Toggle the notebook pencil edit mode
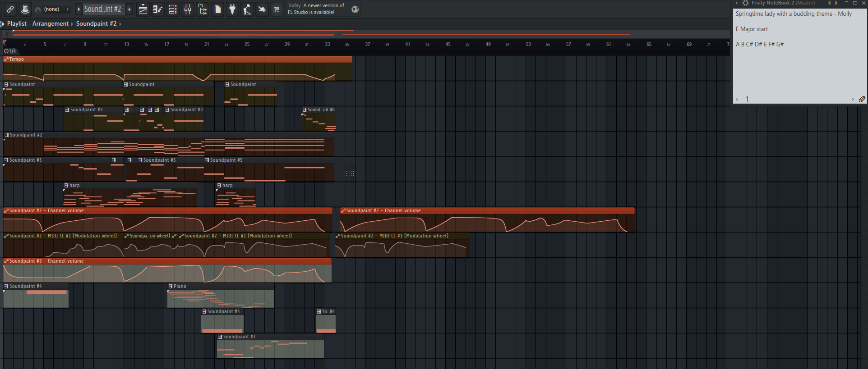Image resolution: width=868 pixels, height=369 pixels. [x=862, y=99]
